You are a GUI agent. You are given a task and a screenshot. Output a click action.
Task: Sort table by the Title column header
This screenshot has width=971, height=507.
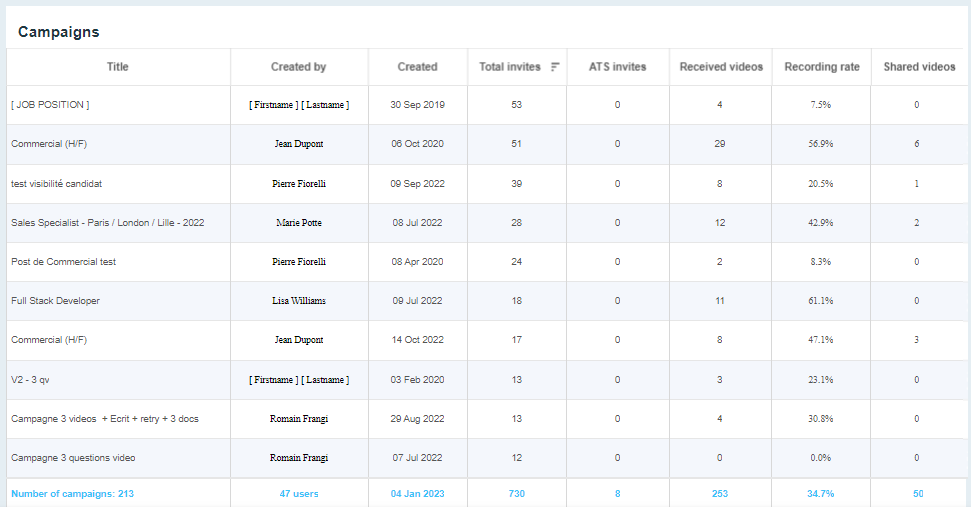(x=118, y=67)
